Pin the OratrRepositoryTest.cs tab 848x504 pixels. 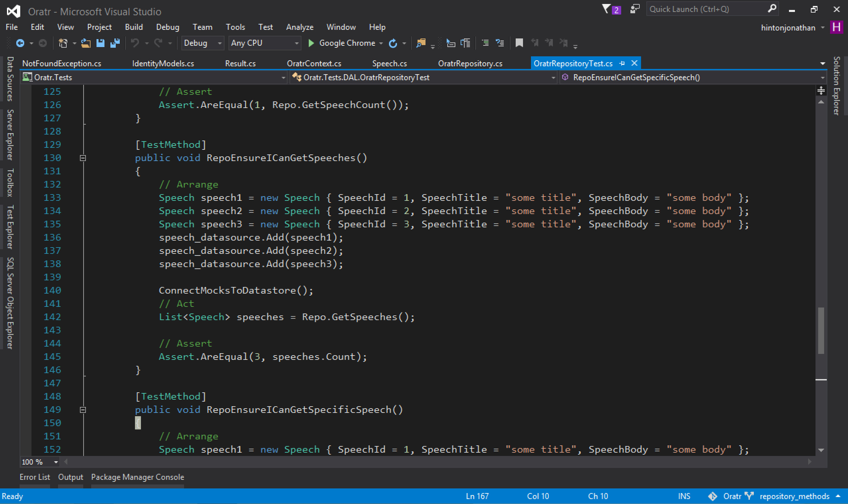622,63
